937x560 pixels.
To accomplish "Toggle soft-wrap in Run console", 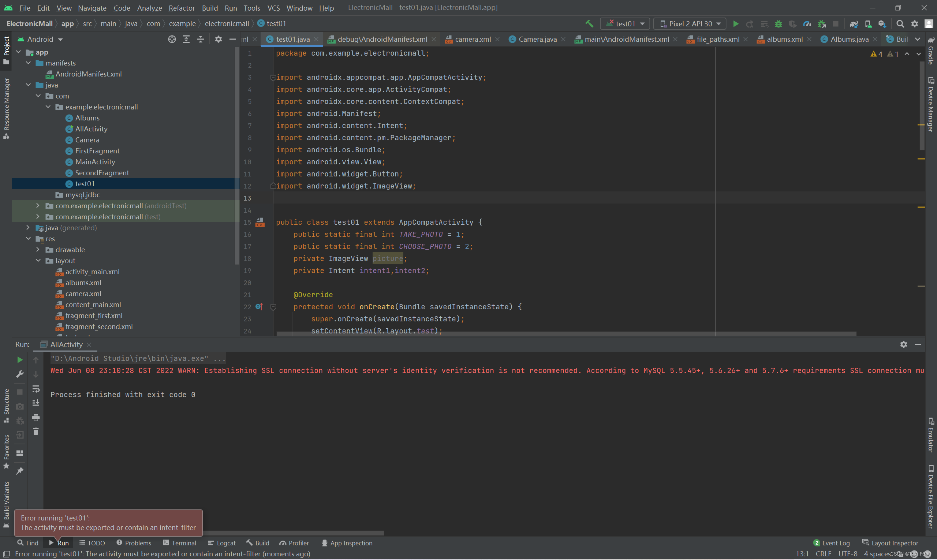I will 36,389.
